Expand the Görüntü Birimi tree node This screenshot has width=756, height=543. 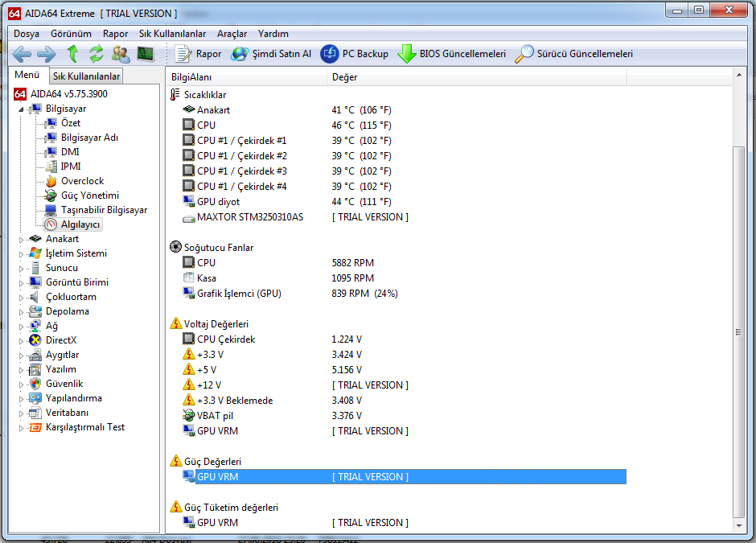click(21, 283)
